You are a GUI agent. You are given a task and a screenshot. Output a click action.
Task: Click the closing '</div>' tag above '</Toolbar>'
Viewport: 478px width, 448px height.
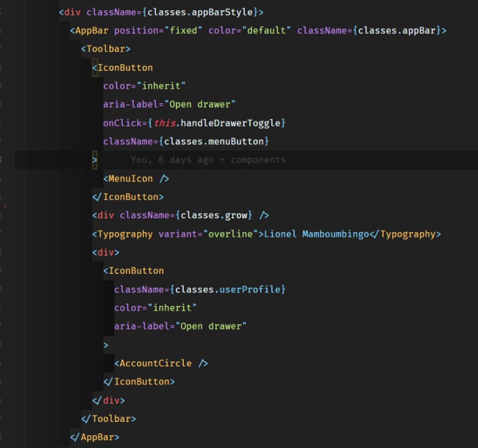[108, 400]
